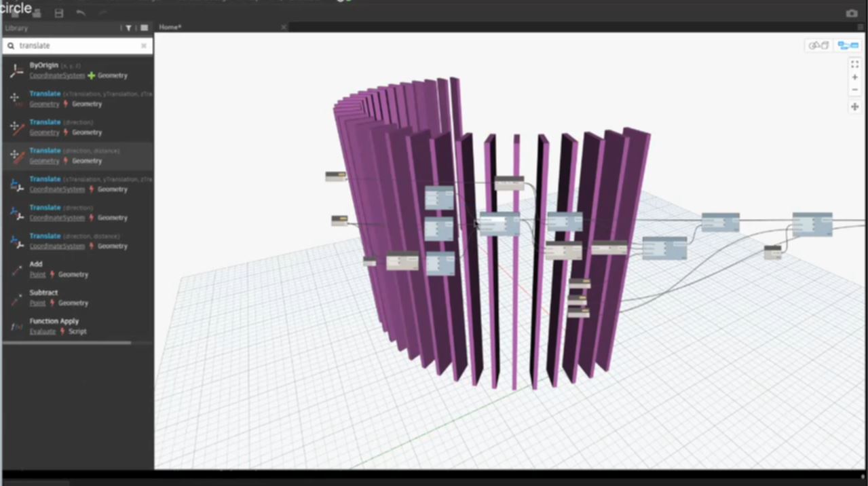The image size is (868, 486).
Task: Zoom in with the plus icon
Action: [854, 77]
